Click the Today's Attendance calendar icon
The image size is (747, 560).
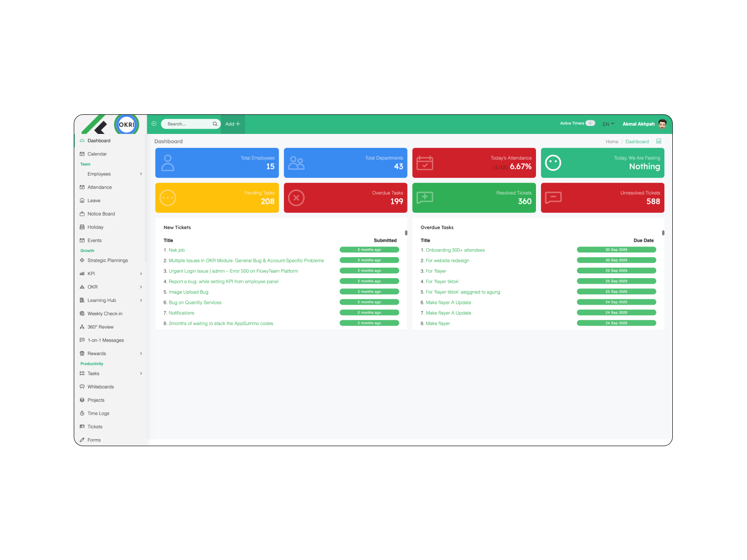pyautogui.click(x=425, y=163)
